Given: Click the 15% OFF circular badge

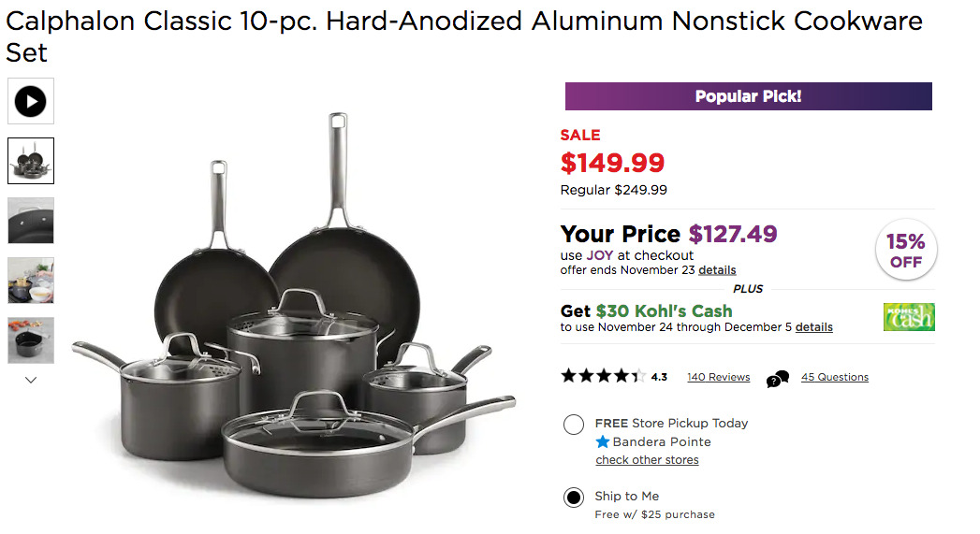Looking at the screenshot, I should tap(906, 250).
